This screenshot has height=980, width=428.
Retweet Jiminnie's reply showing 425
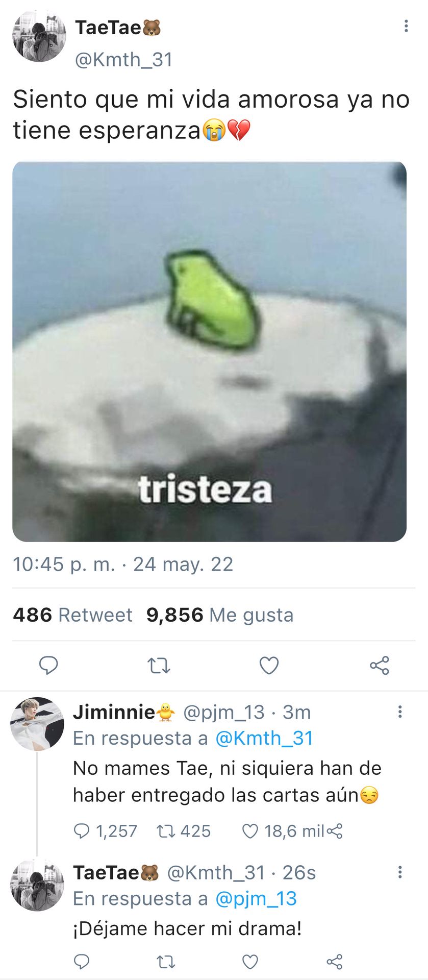[x=184, y=831]
